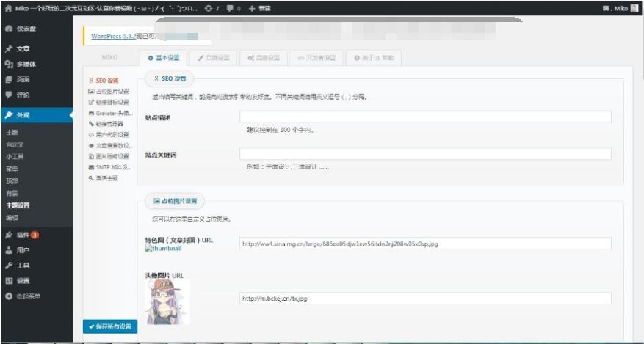Click the WordPress 5.3.2 update link
Viewport: 644px width, 344px height.
pos(114,35)
